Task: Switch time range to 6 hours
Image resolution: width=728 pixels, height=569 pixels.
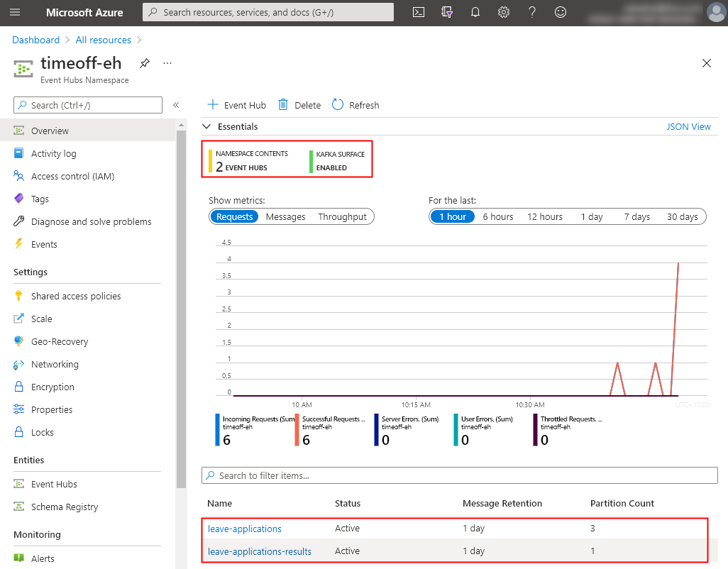Action: [x=498, y=216]
